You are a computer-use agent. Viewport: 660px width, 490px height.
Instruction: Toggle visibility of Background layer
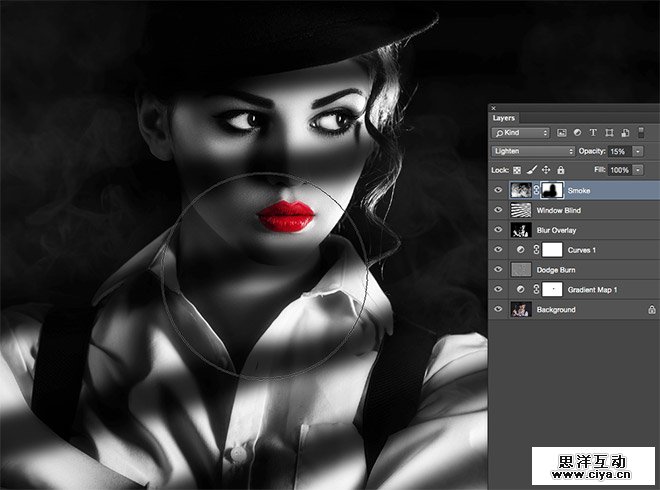[x=498, y=310]
